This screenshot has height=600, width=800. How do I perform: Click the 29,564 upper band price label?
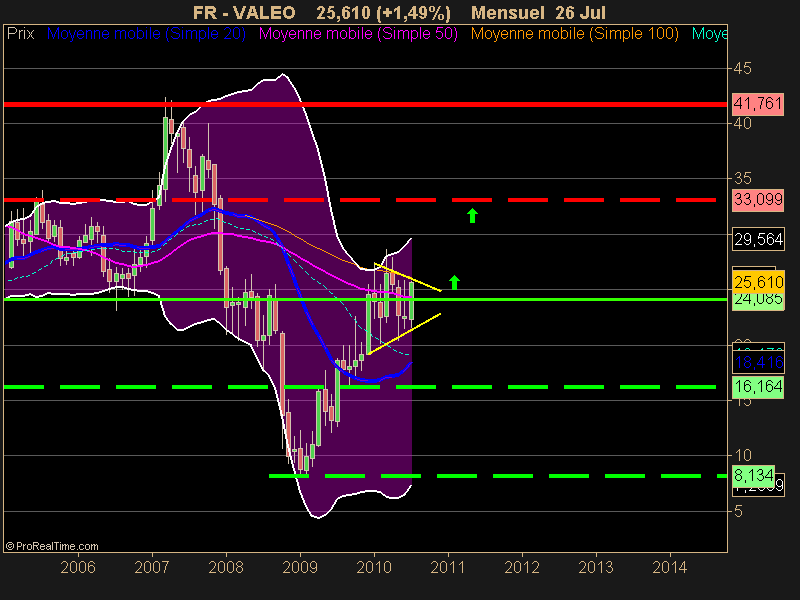point(758,239)
